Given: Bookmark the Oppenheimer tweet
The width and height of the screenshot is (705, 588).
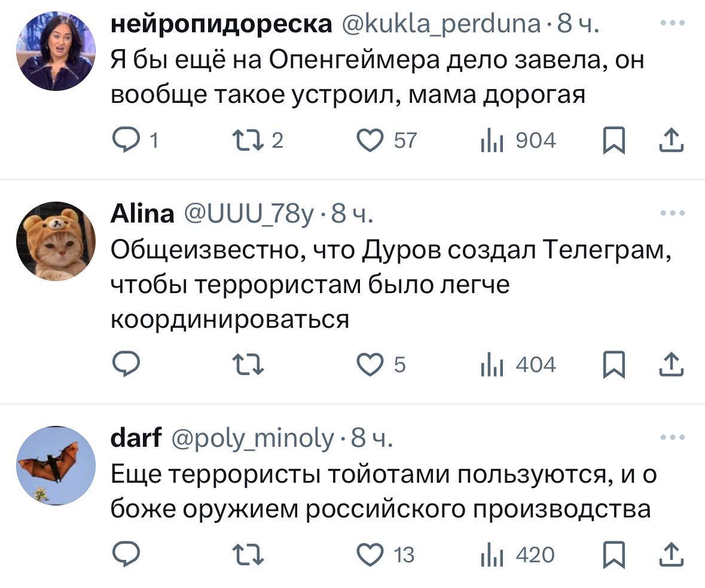Looking at the screenshot, I should click(613, 141).
